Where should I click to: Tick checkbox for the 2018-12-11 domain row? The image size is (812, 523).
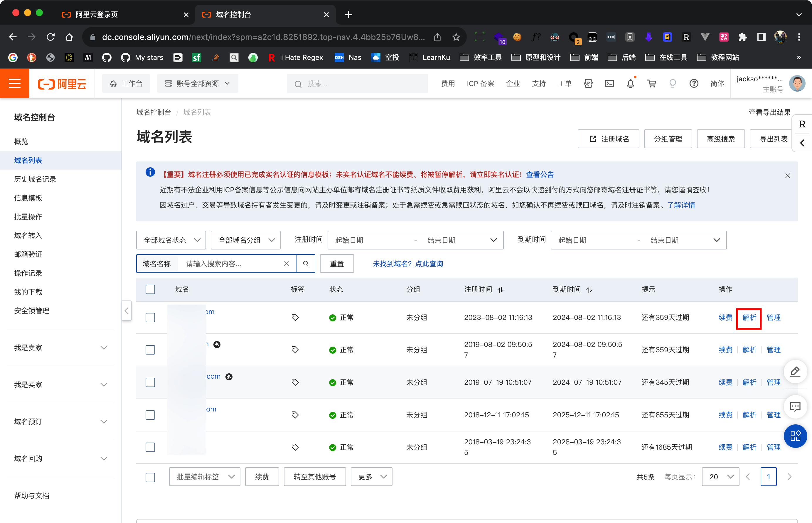[150, 415]
